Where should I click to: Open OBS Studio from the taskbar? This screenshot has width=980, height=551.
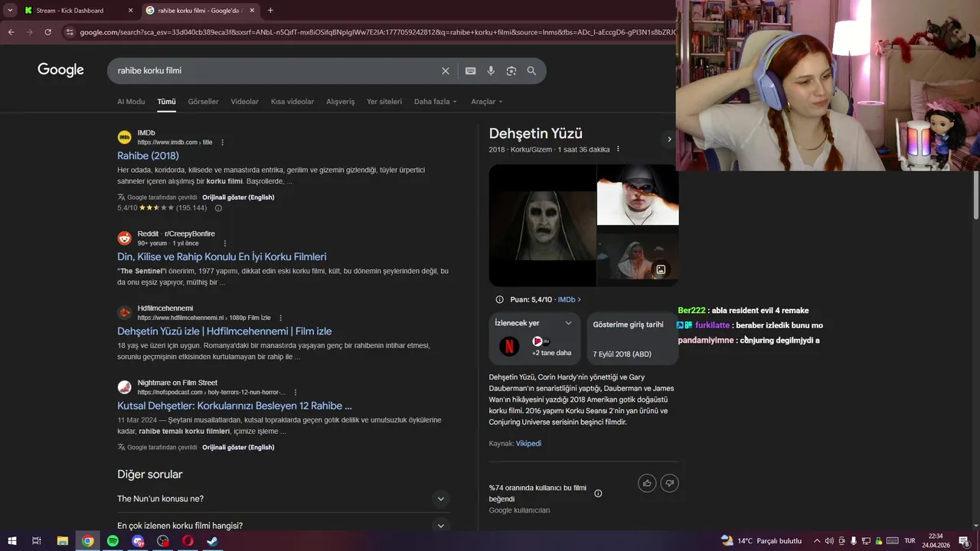point(162,541)
